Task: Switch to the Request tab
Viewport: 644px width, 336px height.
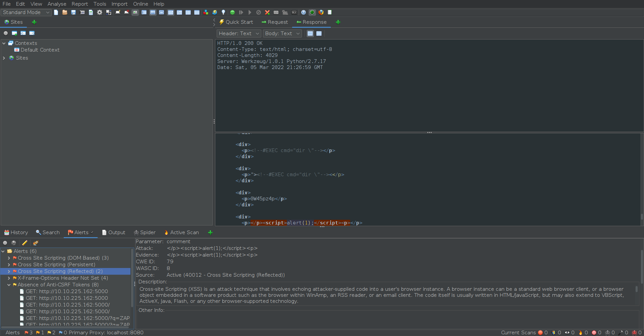Action: pos(275,22)
